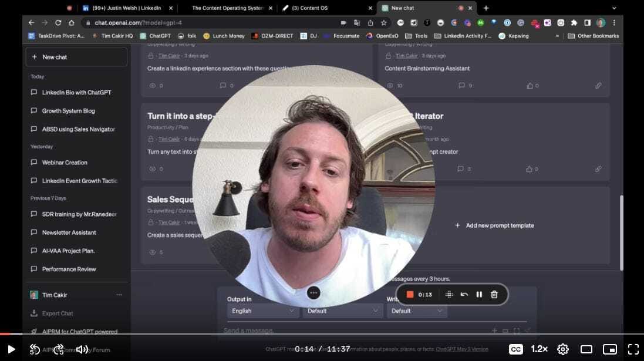Copy link of Content Brainstorming Assistant prompt
Viewport: 644px width, 361px height.
(x=598, y=86)
